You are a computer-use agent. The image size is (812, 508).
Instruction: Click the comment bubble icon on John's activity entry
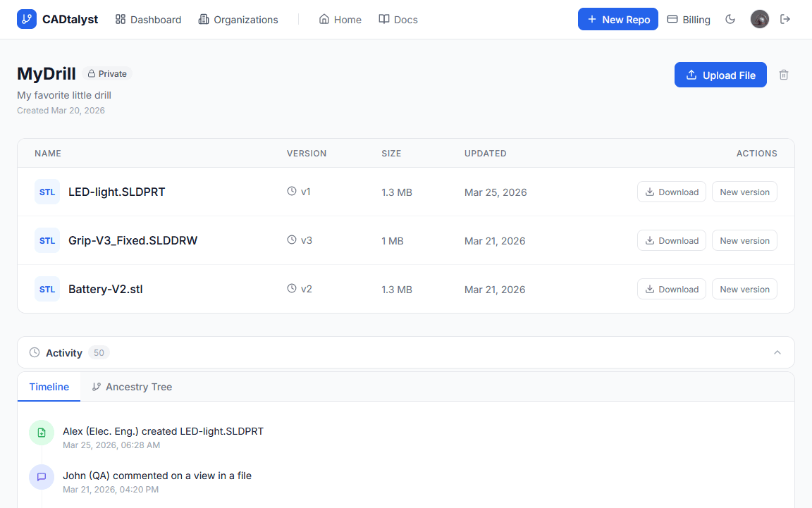click(x=42, y=477)
